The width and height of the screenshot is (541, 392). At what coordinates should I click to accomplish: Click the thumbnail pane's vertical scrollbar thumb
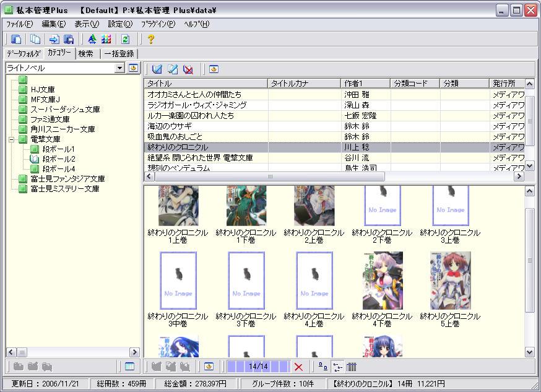530,261
